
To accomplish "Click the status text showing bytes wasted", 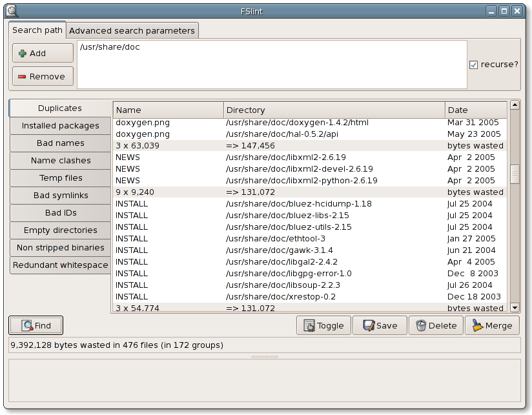I will pyautogui.click(x=117, y=345).
